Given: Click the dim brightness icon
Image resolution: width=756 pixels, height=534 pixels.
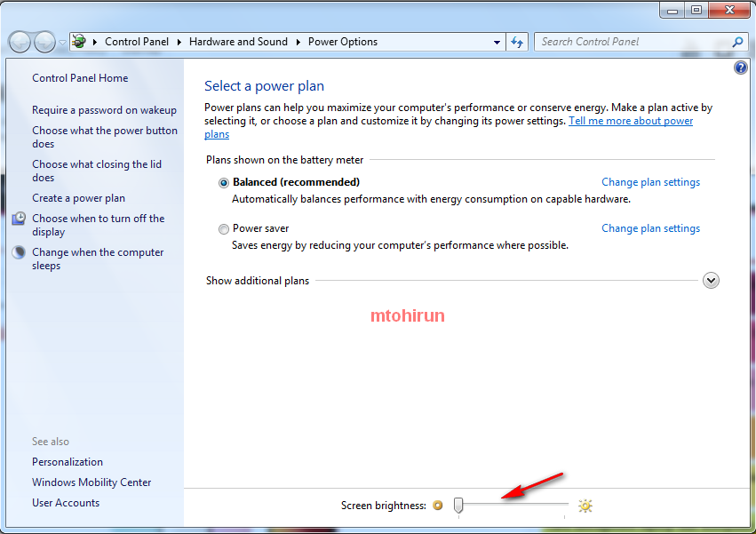Looking at the screenshot, I should point(438,505).
